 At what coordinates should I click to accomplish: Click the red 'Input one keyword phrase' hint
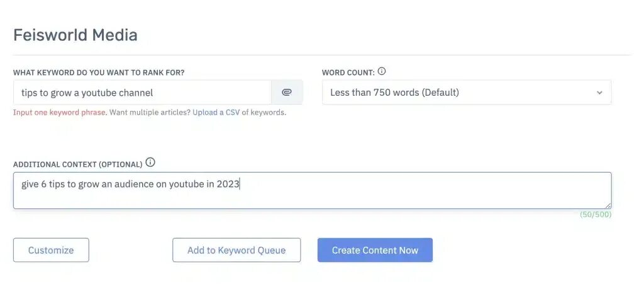pos(60,113)
